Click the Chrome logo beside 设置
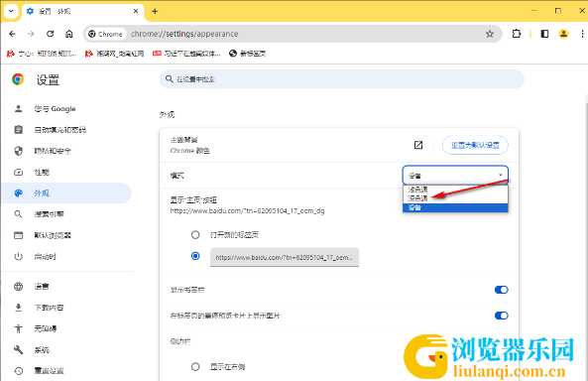The height and width of the screenshot is (381, 588). coord(18,79)
